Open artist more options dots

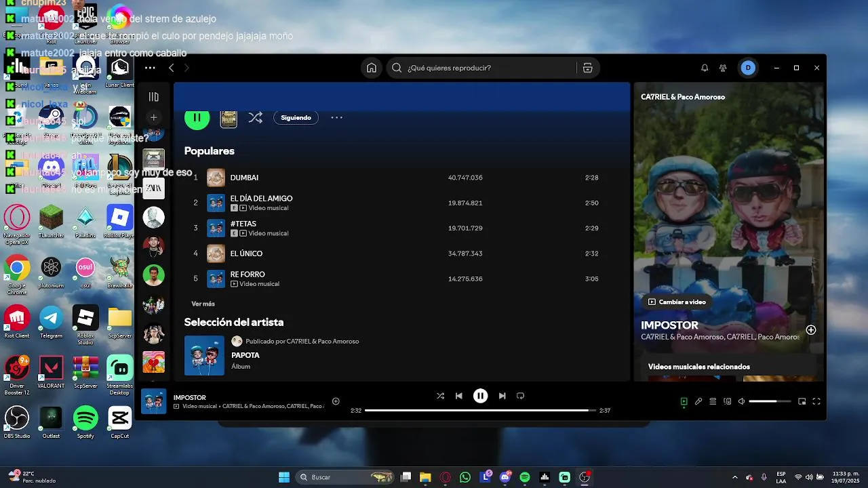pyautogui.click(x=336, y=118)
